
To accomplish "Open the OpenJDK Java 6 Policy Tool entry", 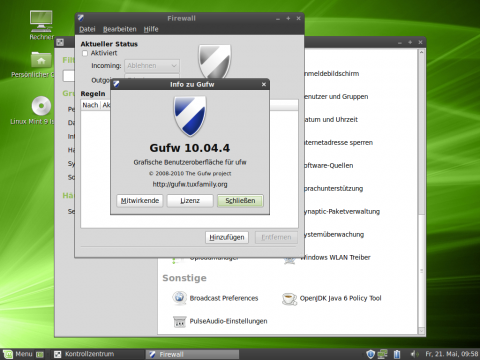I will tap(340, 298).
